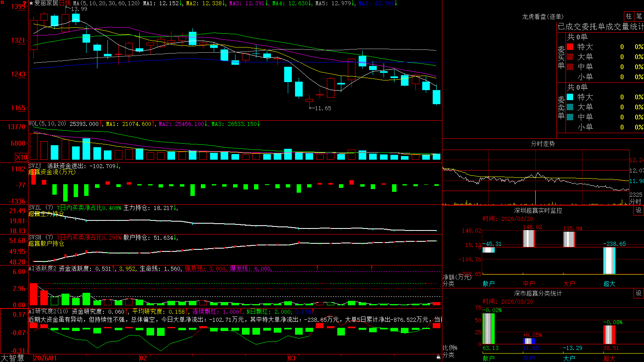Click the 大智慧 label at bottom-left
This screenshot has width=644, height=362.
coord(12,358)
